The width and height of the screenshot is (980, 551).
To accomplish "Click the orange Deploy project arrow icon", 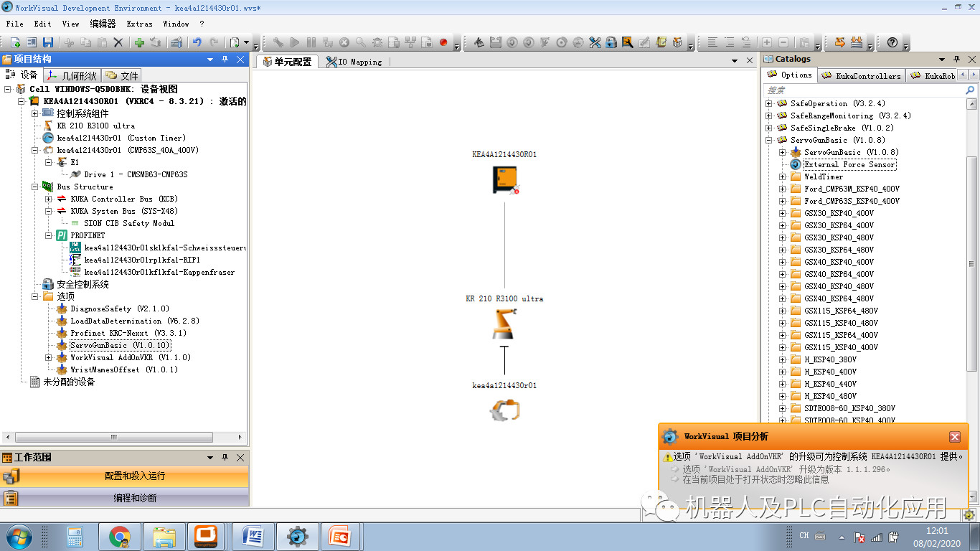I will point(839,42).
